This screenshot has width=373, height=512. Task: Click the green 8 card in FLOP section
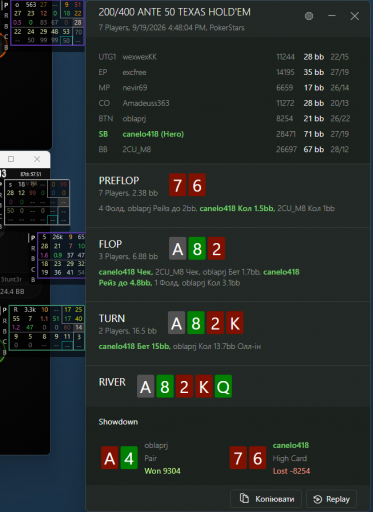click(x=197, y=249)
